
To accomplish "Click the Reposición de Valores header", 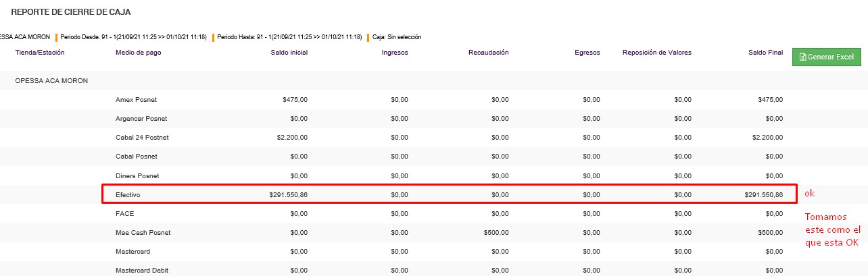I will [x=656, y=53].
